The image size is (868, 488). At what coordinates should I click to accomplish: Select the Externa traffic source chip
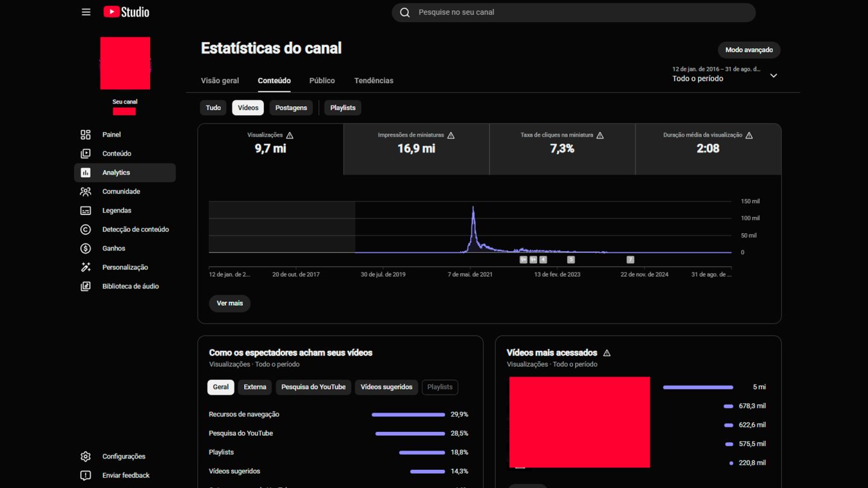(x=255, y=387)
